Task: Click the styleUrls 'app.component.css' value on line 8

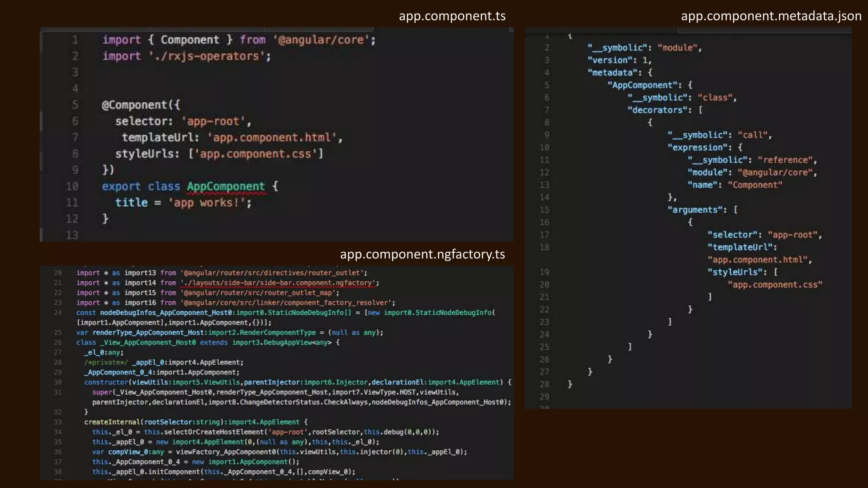Action: coord(256,154)
